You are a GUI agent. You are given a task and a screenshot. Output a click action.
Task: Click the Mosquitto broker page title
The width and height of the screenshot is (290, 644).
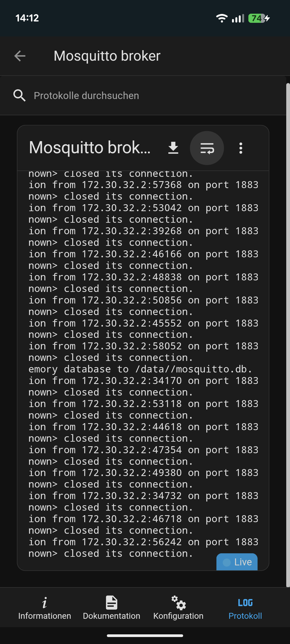pyautogui.click(x=107, y=56)
